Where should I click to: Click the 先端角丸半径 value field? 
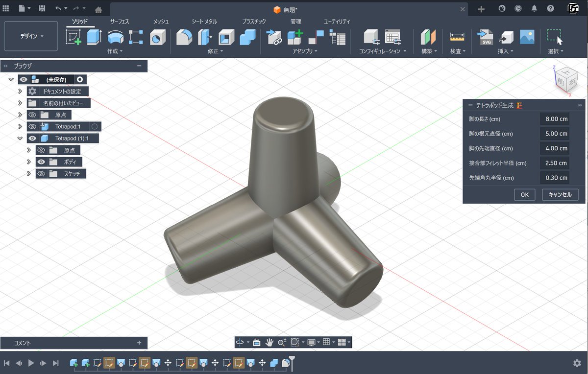(x=555, y=178)
